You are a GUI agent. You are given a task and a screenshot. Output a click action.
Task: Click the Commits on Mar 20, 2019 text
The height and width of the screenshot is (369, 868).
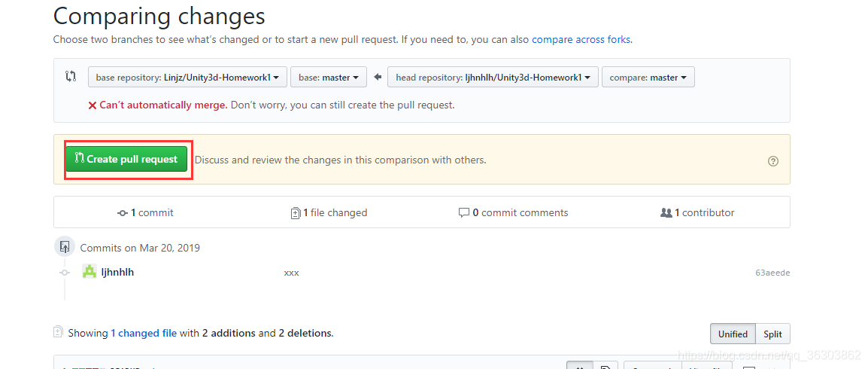pyautogui.click(x=140, y=248)
